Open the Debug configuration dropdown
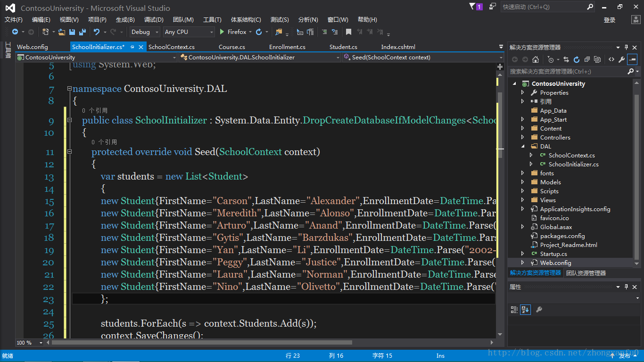644x362 pixels. pos(145,32)
